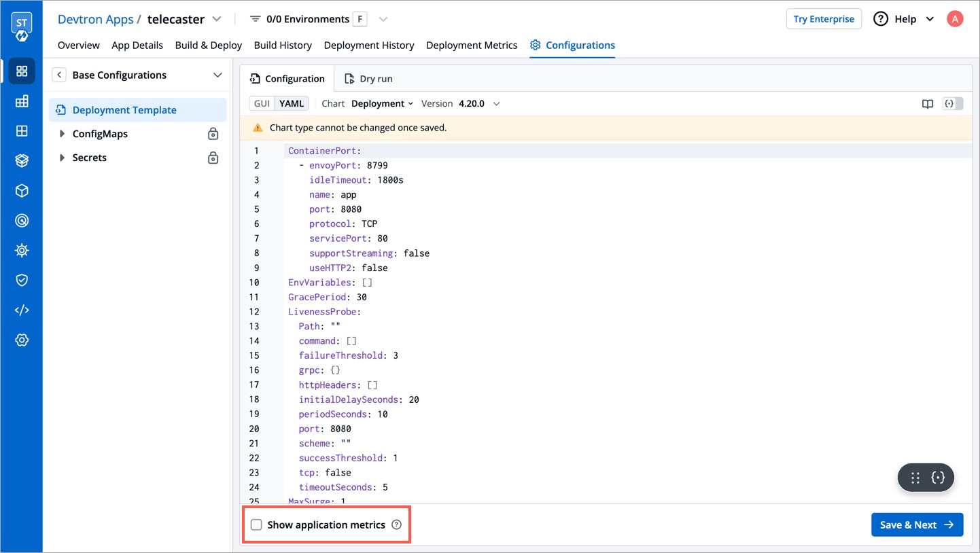Click the Devtron Apps breadcrumb link
This screenshot has height=553, width=980.
(x=95, y=19)
